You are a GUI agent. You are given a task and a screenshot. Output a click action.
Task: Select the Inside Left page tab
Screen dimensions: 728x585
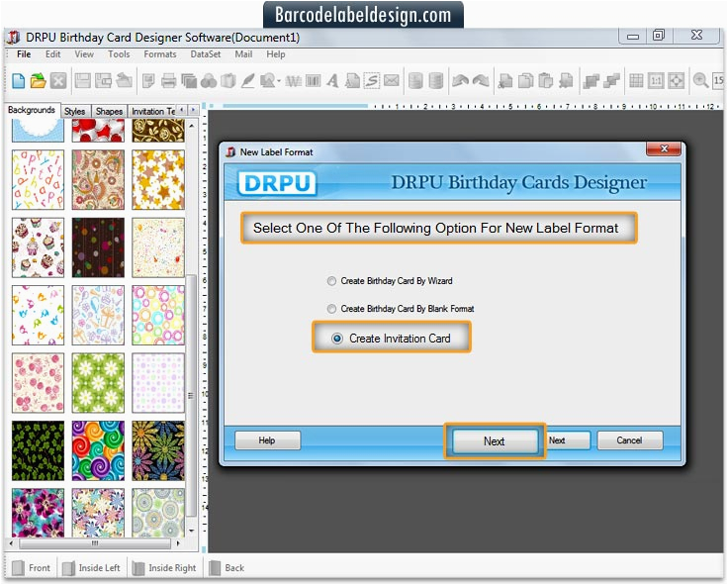coord(91,568)
